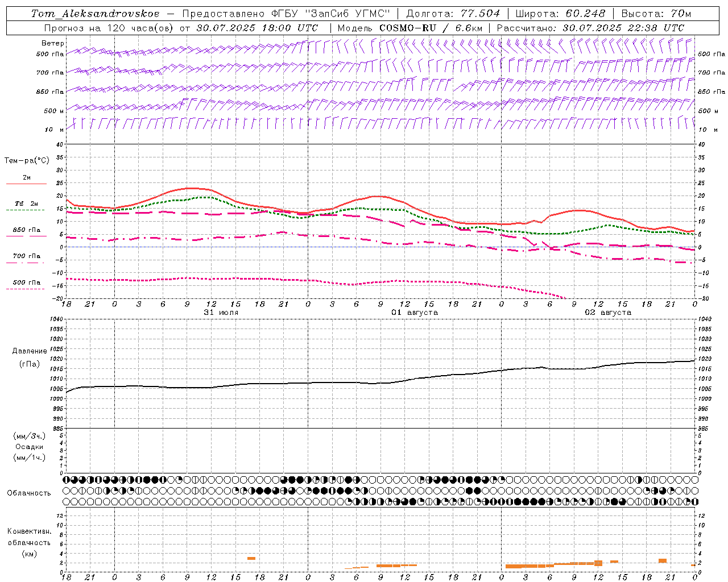Screen dimensions: 728x582
Task: Click the 850 гПа temperature legend entry
Action: coord(27,230)
